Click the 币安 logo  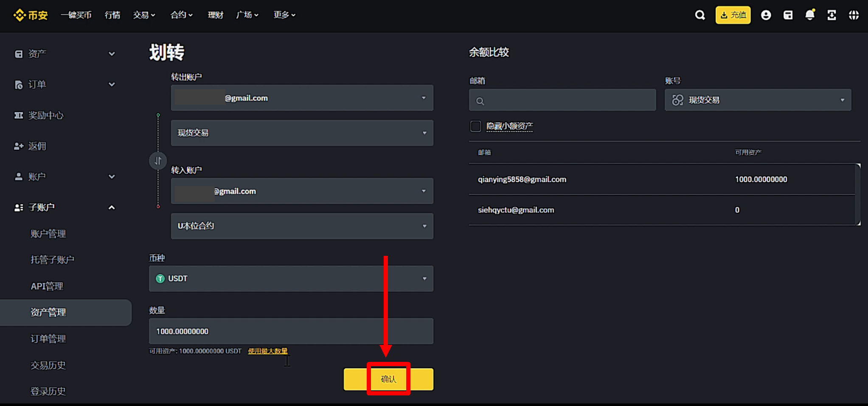[x=31, y=15]
